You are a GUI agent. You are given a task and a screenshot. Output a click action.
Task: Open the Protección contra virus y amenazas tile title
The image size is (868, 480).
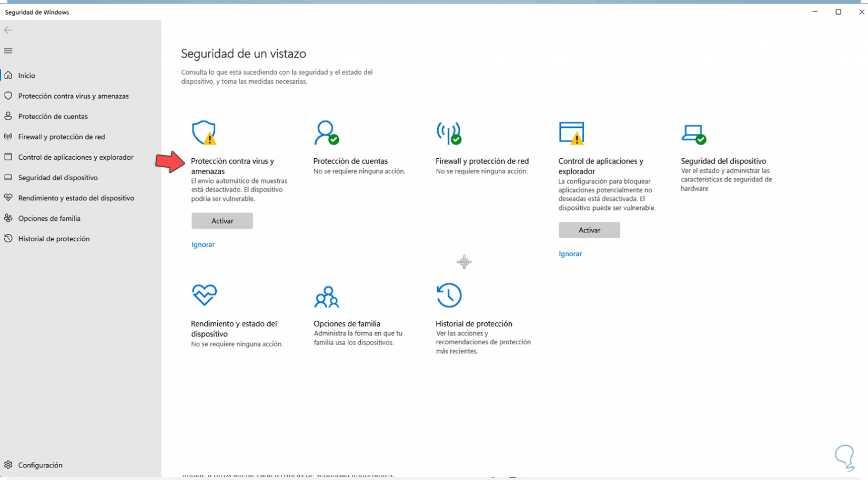233,166
